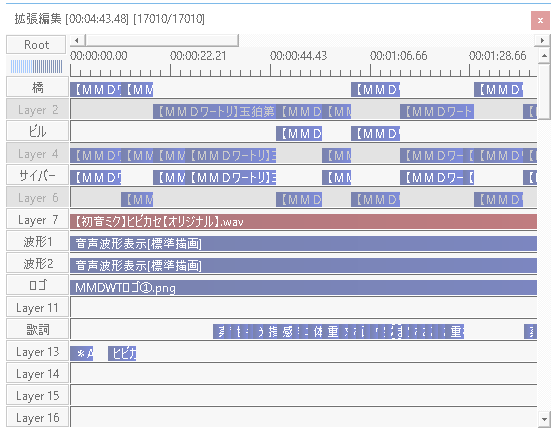Screen dimensions: 559x431
Task: Adjust the timeline zoom gauge under Root
Action: [x=36, y=66]
